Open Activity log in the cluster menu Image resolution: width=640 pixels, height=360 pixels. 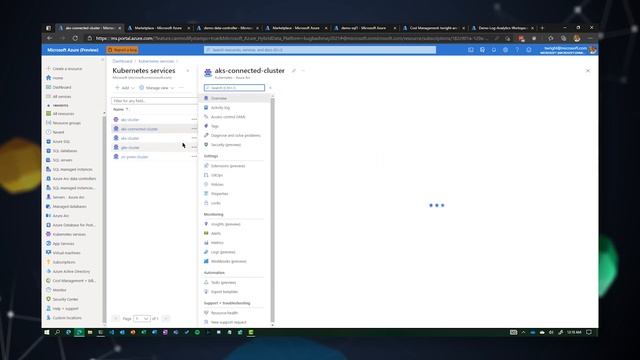[220, 108]
